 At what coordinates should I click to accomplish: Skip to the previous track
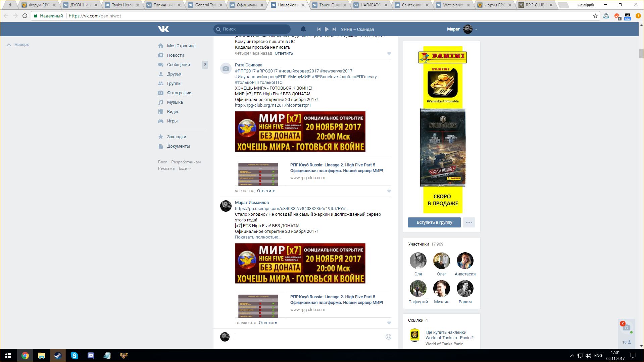(319, 29)
